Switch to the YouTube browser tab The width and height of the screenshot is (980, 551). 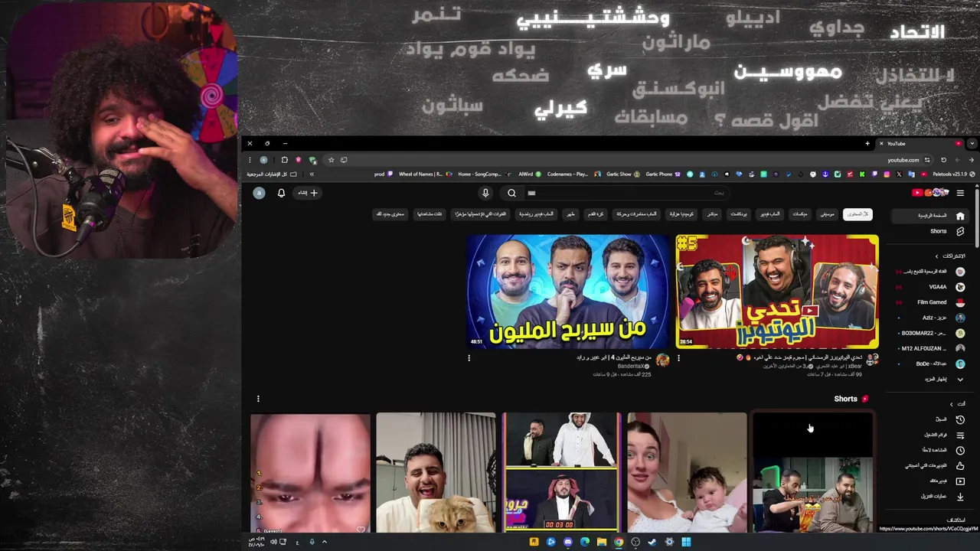click(919, 143)
